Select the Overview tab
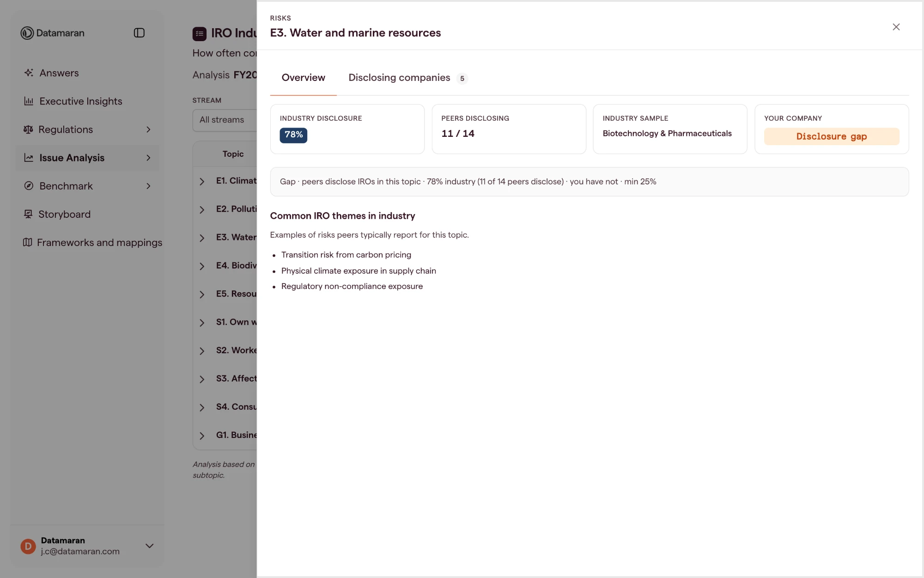 click(304, 78)
